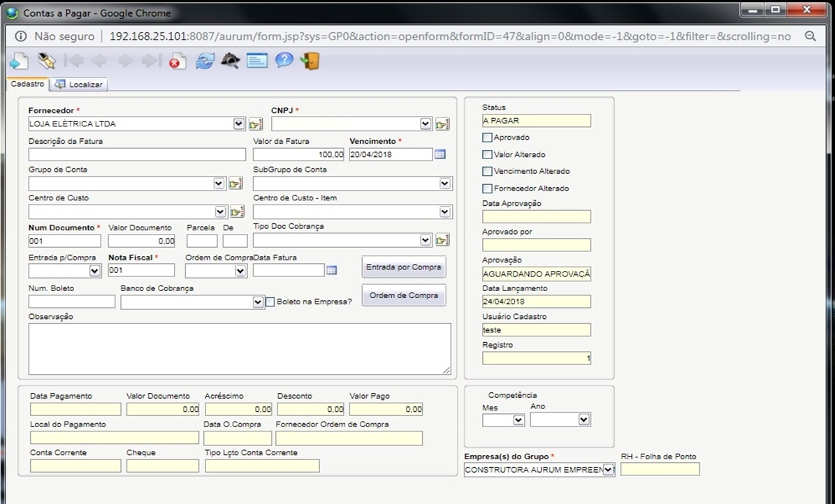Viewport: 835px width, 504px height.
Task: Check the Vencimento Alterado box
Action: click(487, 171)
